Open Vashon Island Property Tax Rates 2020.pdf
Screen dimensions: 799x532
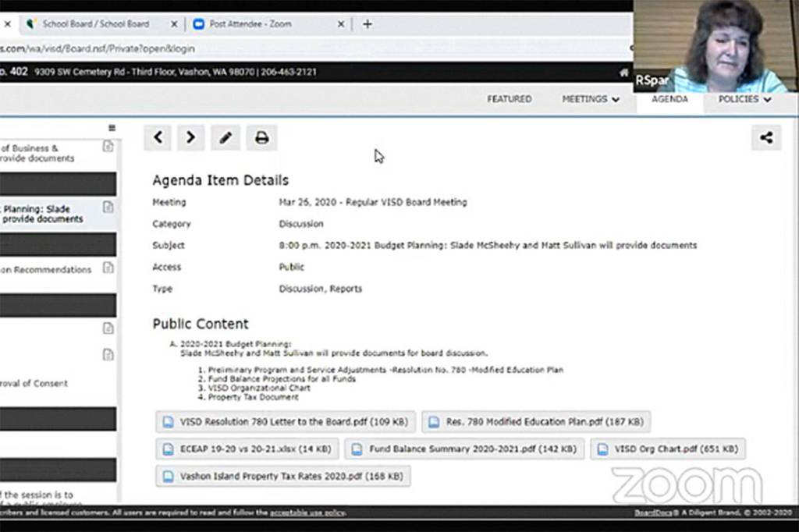click(282, 476)
